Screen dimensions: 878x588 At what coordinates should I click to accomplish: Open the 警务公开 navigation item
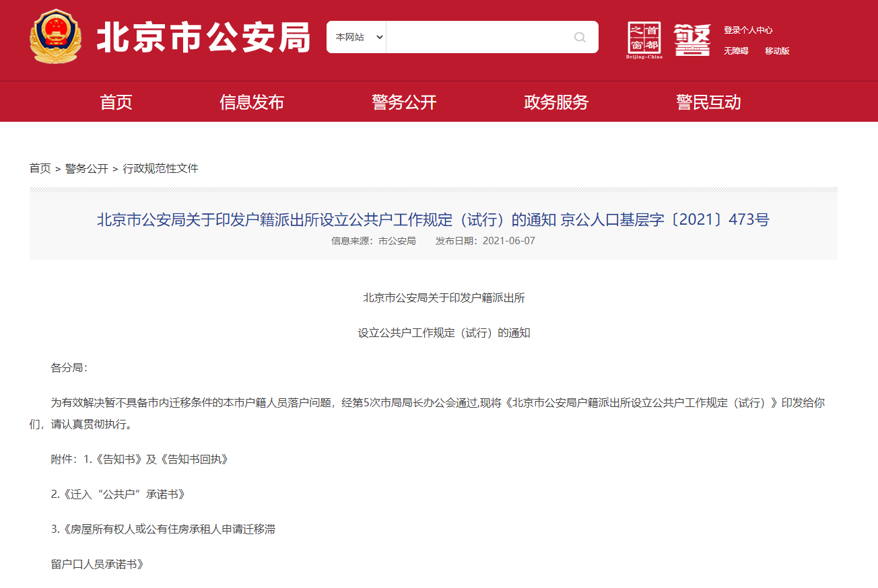click(x=404, y=102)
